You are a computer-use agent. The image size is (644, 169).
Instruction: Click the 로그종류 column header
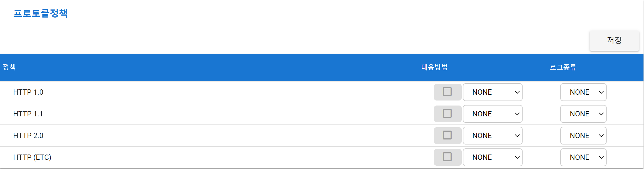pyautogui.click(x=563, y=67)
